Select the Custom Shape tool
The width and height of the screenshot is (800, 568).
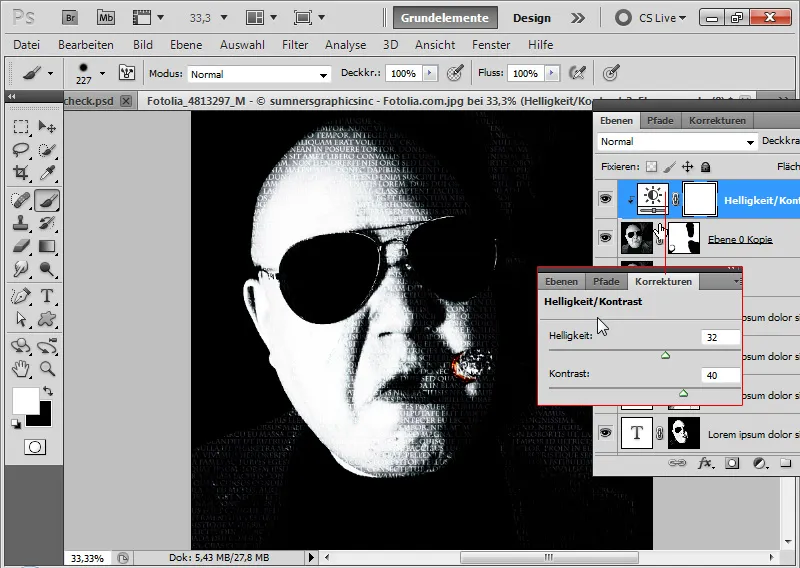[x=47, y=319]
